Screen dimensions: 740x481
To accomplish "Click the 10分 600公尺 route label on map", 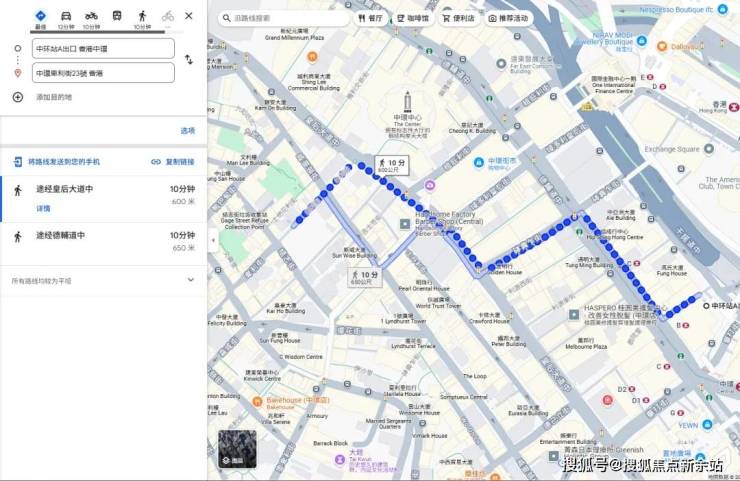I will click(x=392, y=165).
